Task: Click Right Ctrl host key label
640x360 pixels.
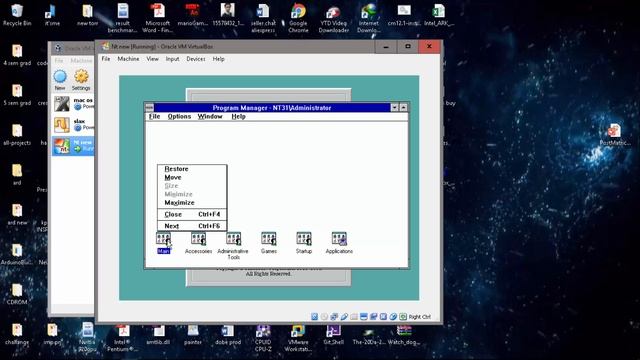Action: (x=420, y=317)
